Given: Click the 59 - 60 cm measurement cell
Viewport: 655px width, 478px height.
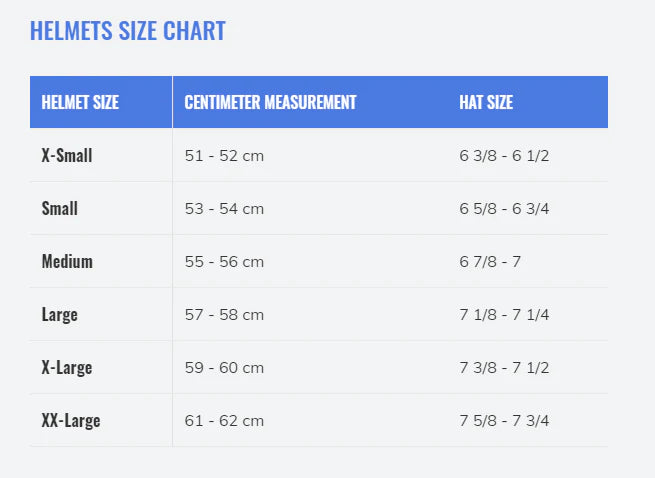Looking at the screenshot, I should pyautogui.click(x=224, y=368).
